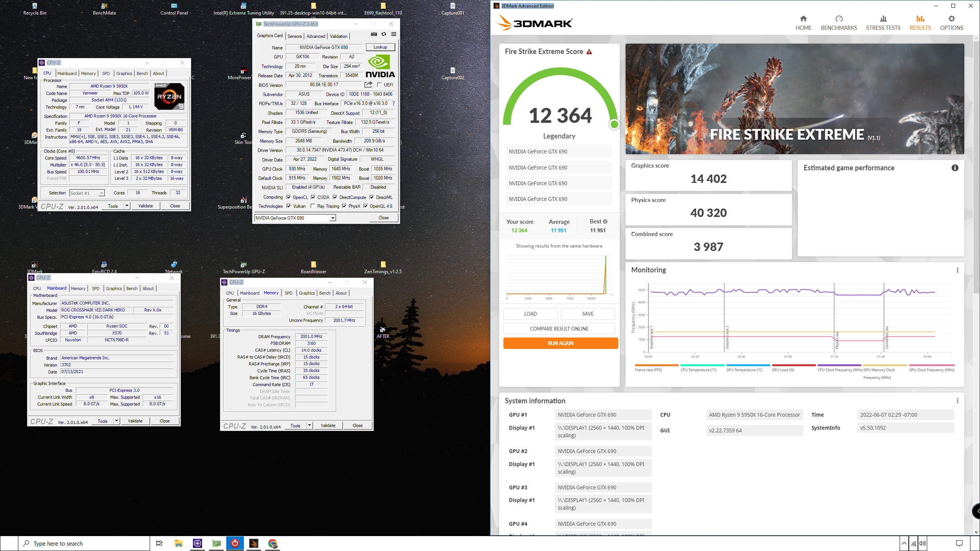Click warning icon beside Fire Strike Extreme Score

point(589,52)
